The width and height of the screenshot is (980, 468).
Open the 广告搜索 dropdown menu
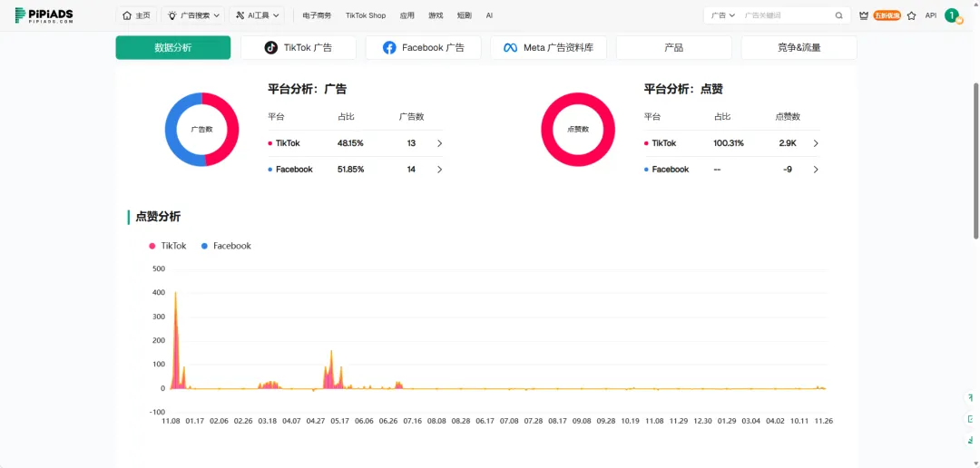click(x=194, y=15)
